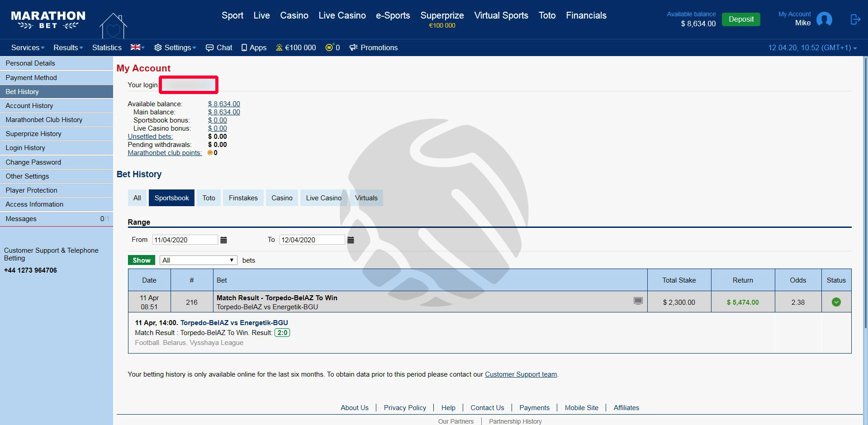Image resolution: width=868 pixels, height=425 pixels.
Task: Open Payment Method in sidebar
Action: (x=57, y=77)
